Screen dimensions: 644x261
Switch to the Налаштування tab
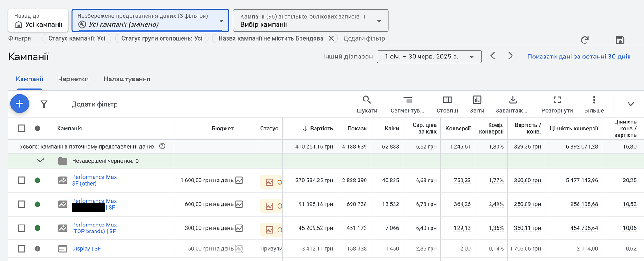click(127, 79)
